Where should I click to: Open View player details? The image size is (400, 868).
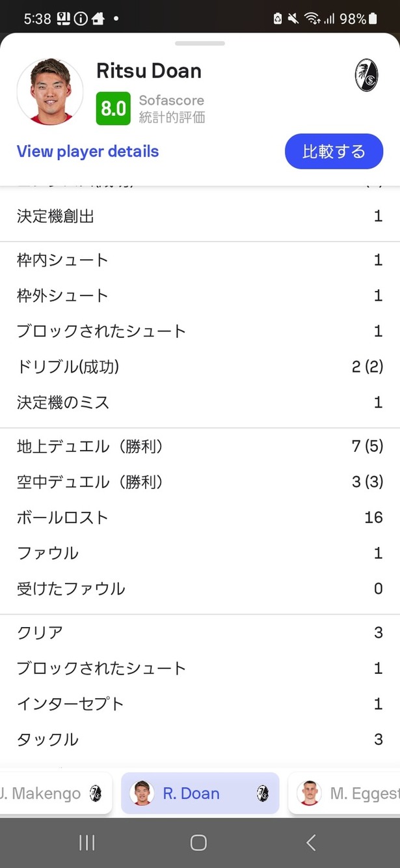(87, 151)
